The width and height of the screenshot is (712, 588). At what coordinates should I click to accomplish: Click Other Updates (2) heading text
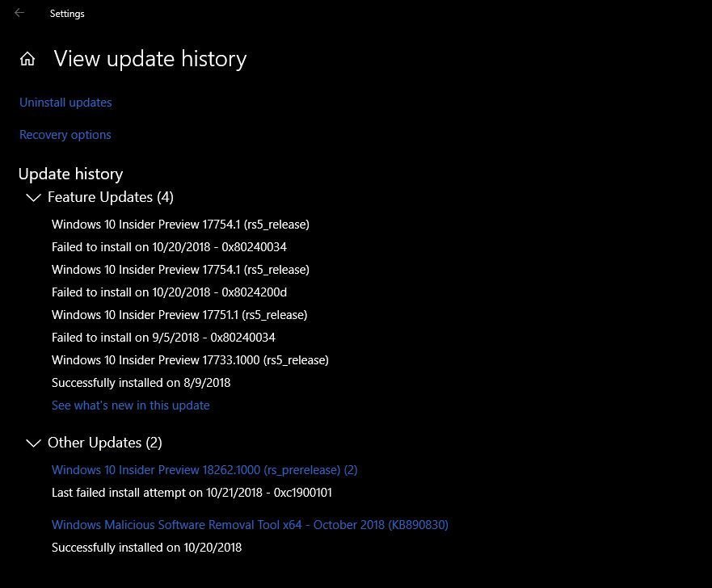[x=104, y=443]
